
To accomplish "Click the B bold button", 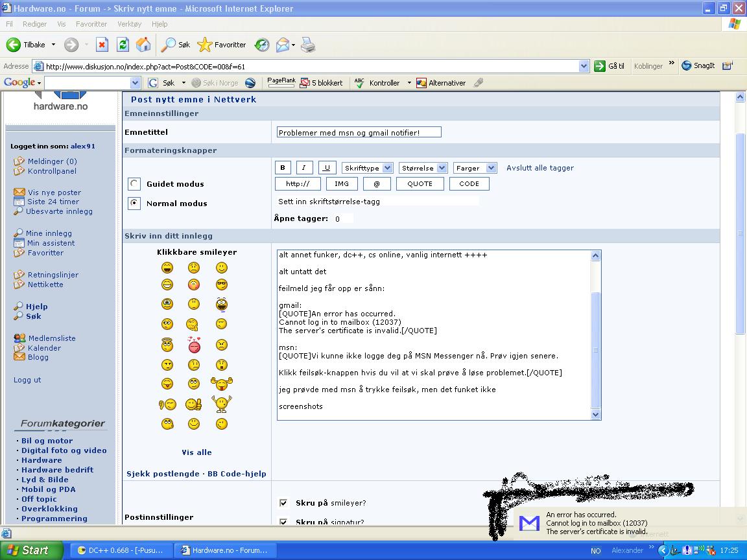I will pos(283,168).
